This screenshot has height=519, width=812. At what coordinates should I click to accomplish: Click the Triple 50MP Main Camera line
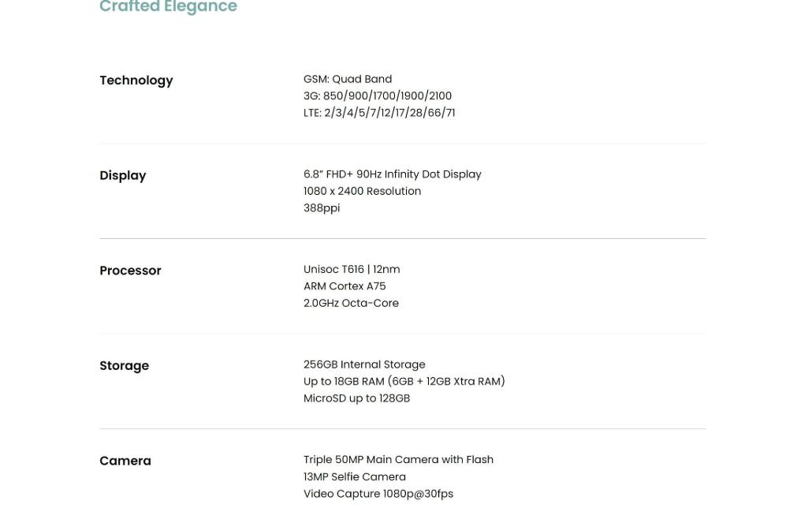coord(398,460)
